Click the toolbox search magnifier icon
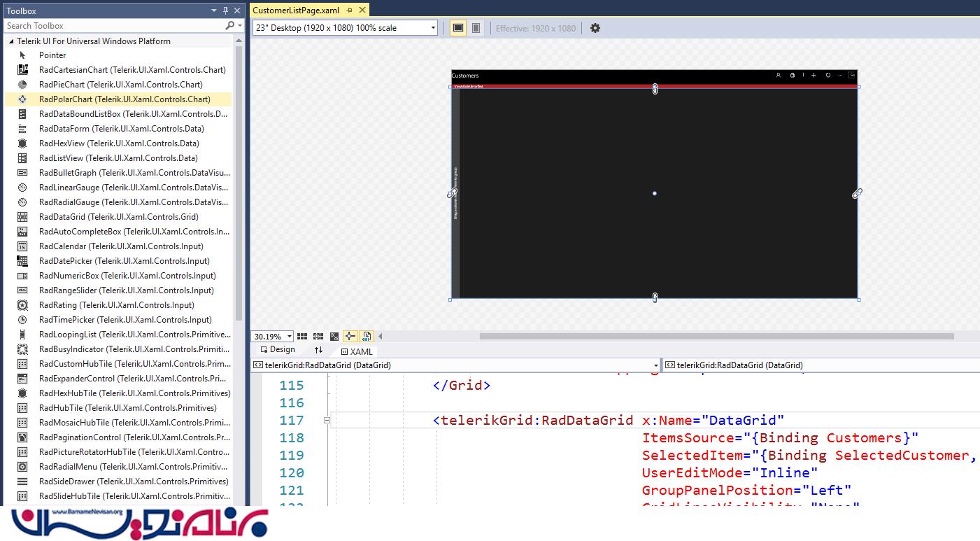 229,26
